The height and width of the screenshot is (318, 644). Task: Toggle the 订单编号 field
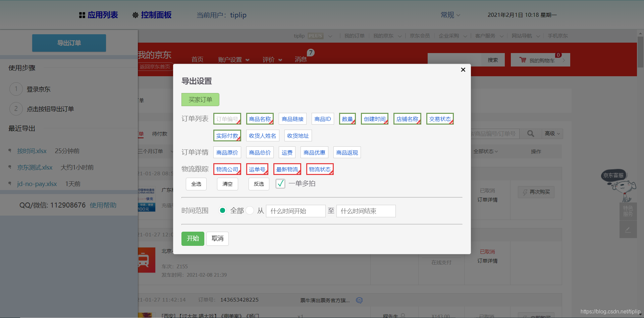pos(227,119)
